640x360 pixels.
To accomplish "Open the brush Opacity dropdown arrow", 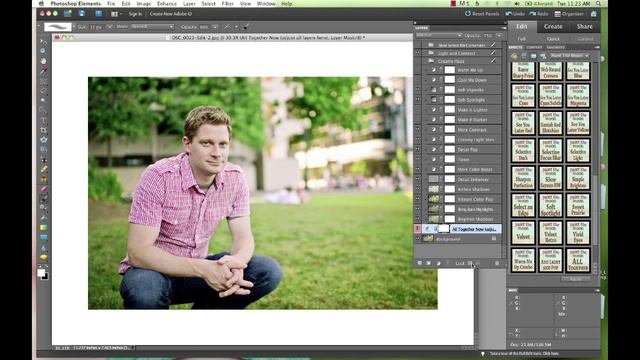I will [x=215, y=27].
